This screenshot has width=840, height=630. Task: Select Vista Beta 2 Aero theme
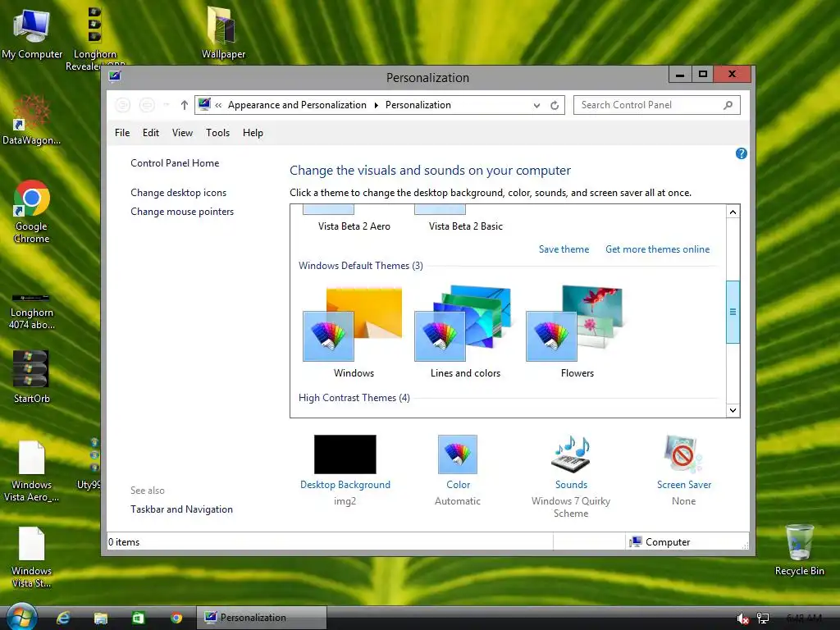coord(354,218)
